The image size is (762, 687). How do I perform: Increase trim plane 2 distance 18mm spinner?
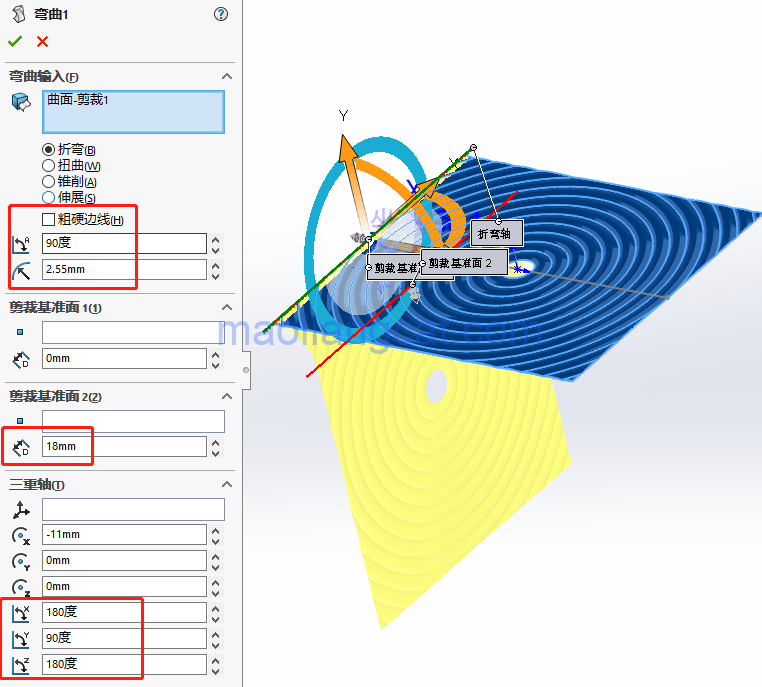pos(216,442)
